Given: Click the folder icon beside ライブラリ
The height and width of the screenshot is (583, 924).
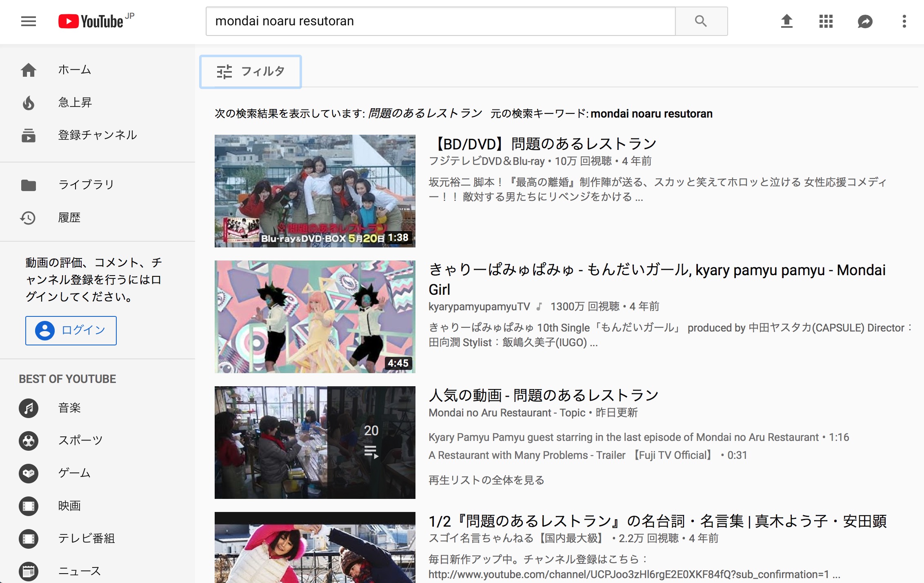Looking at the screenshot, I should tap(29, 185).
